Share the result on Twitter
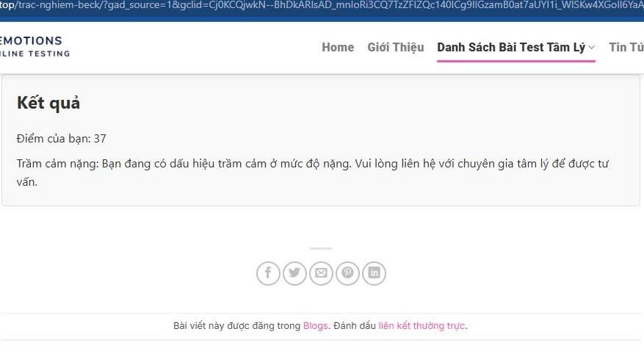Viewport: 644px width, 362px height. tap(294, 273)
